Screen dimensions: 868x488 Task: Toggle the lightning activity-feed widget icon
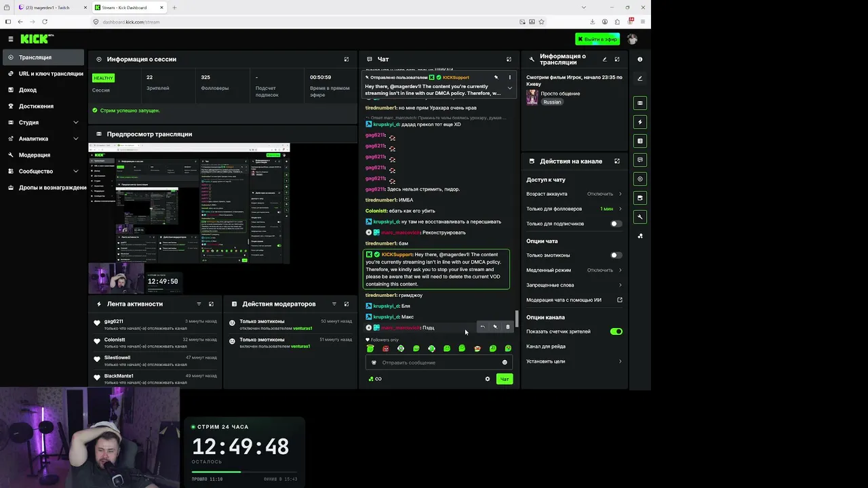point(640,122)
